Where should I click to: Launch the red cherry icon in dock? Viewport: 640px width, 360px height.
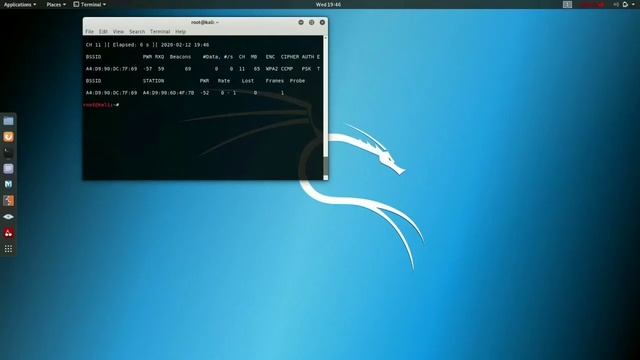(8, 233)
